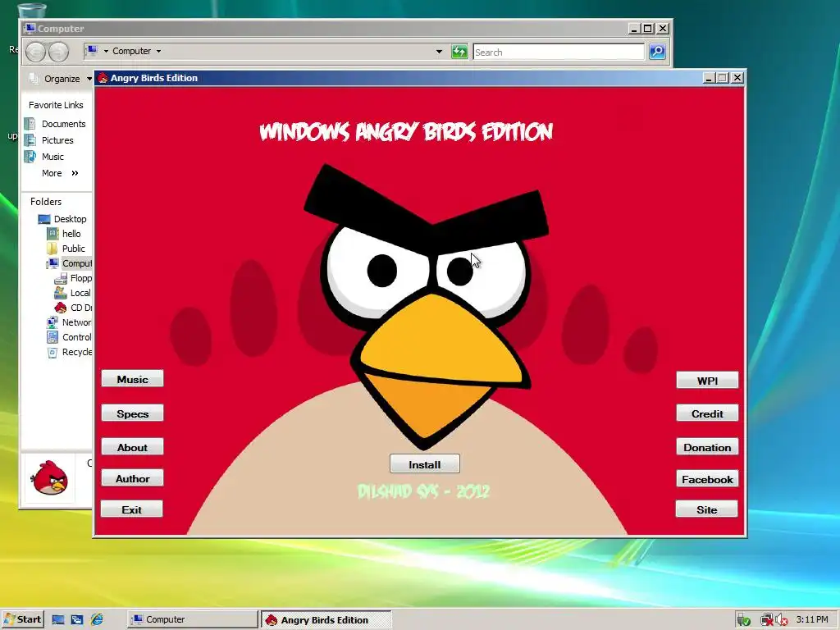Maximize the Computer window

[648, 29]
